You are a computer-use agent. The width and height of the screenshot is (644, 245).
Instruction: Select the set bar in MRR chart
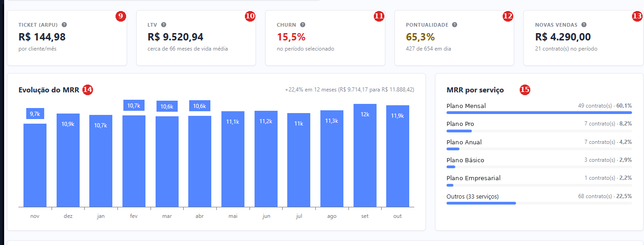(365, 155)
